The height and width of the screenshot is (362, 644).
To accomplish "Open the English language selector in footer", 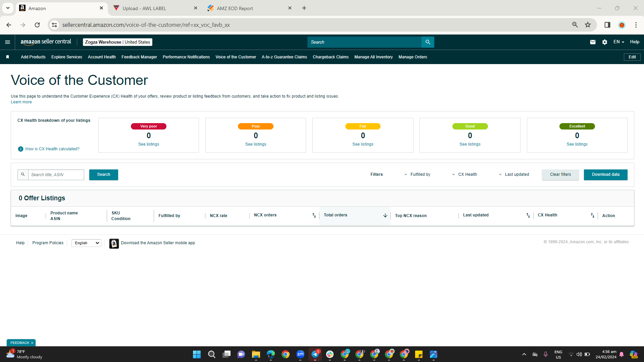I will click(86, 243).
